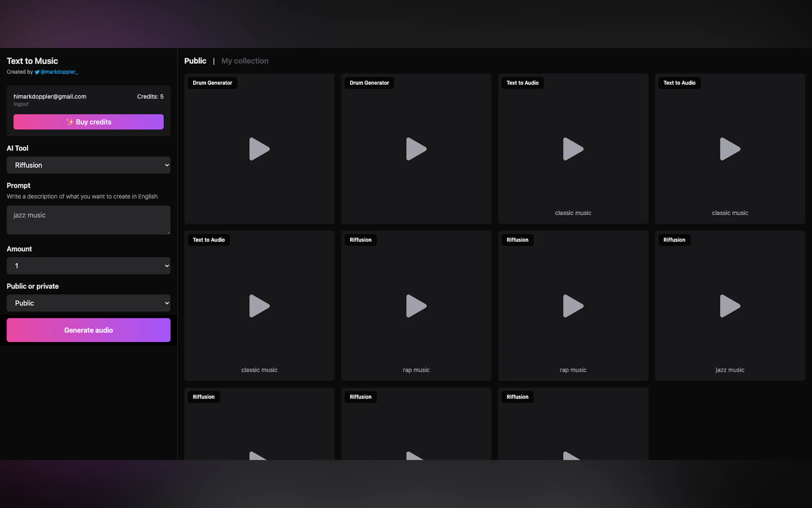Open the Public or private dropdown

pyautogui.click(x=88, y=303)
